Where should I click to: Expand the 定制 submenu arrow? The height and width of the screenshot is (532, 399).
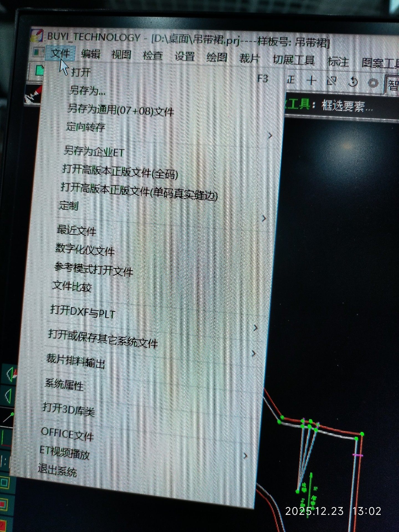pyautogui.click(x=264, y=218)
